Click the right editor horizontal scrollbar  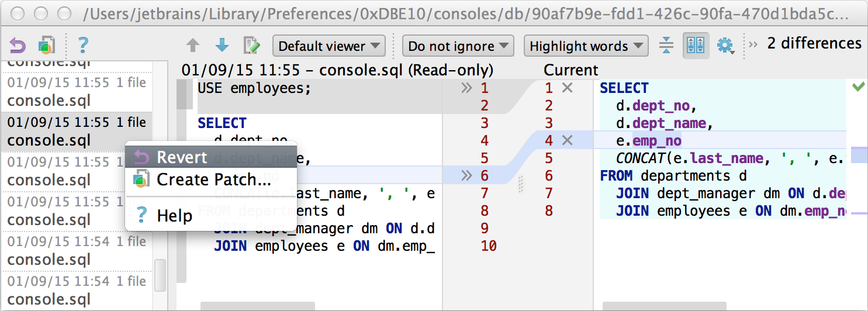pos(665,306)
